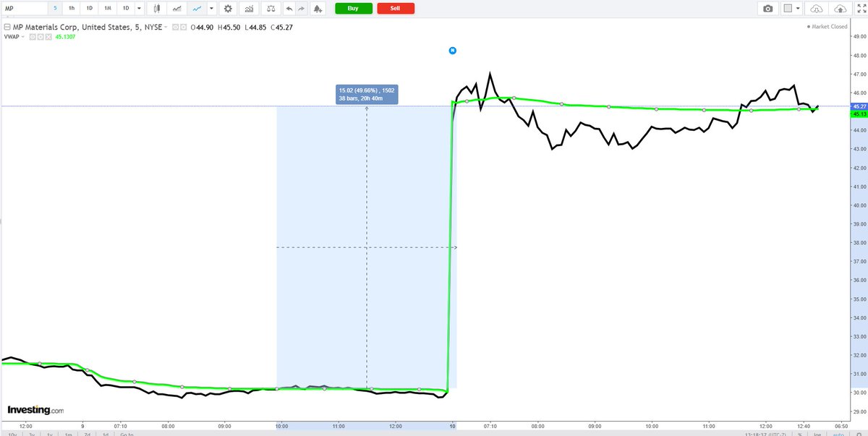Select the line chart style icon
This screenshot has width=868, height=436.
pyautogui.click(x=196, y=9)
